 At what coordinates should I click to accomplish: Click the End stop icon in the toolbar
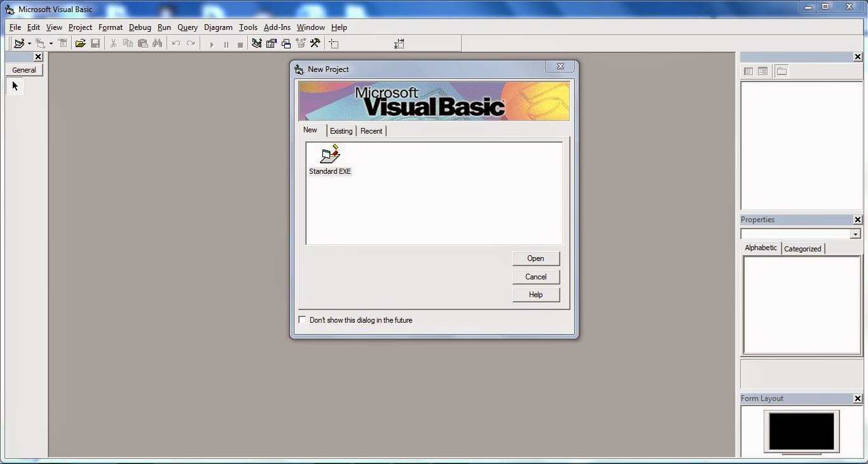(x=240, y=44)
